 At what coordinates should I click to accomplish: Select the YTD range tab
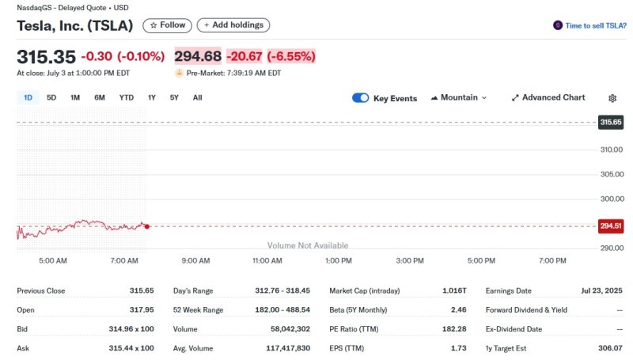tap(127, 97)
